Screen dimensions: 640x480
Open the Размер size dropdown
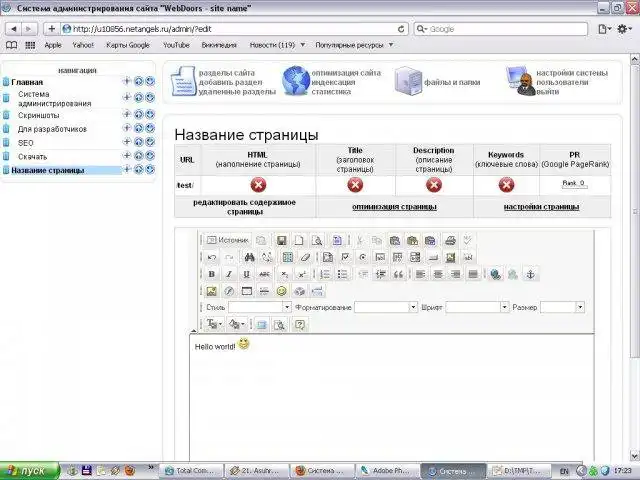[x=562, y=307]
